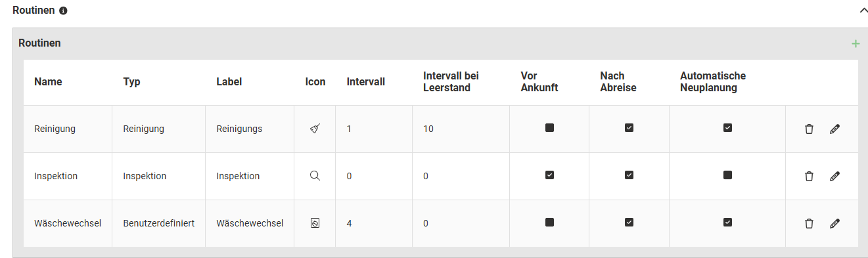Viewport: 868px width, 258px height.
Task: Click the magnifier icon in Inspektion row
Action: pyautogui.click(x=315, y=176)
